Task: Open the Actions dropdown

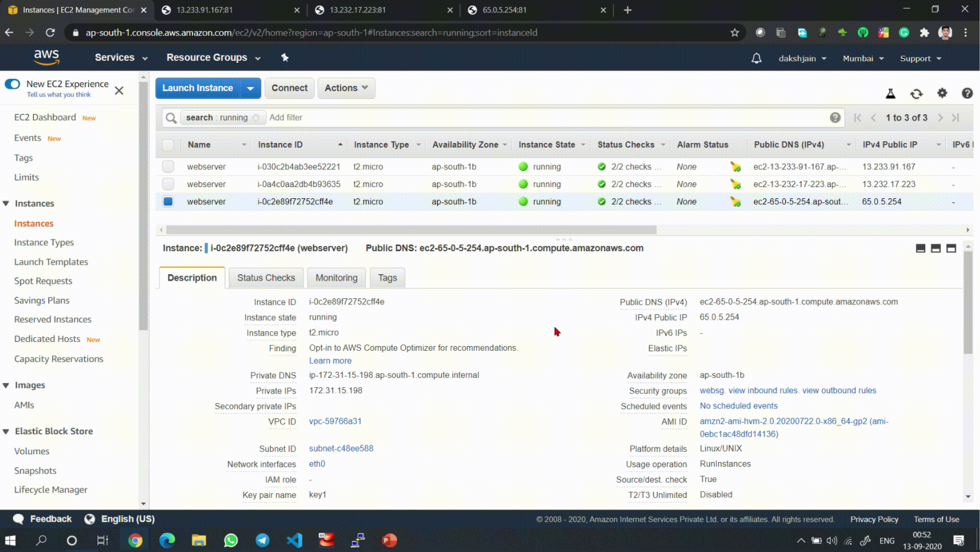Action: point(346,88)
